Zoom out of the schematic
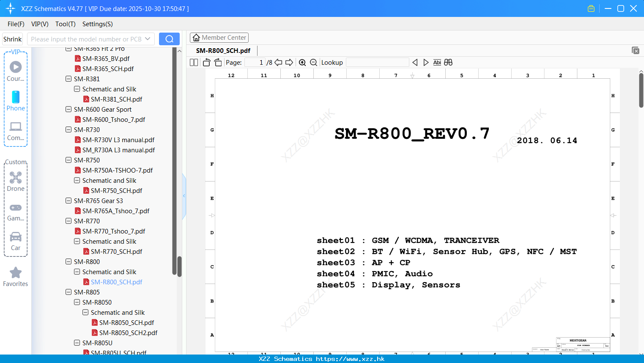This screenshot has height=363, width=644. click(313, 62)
